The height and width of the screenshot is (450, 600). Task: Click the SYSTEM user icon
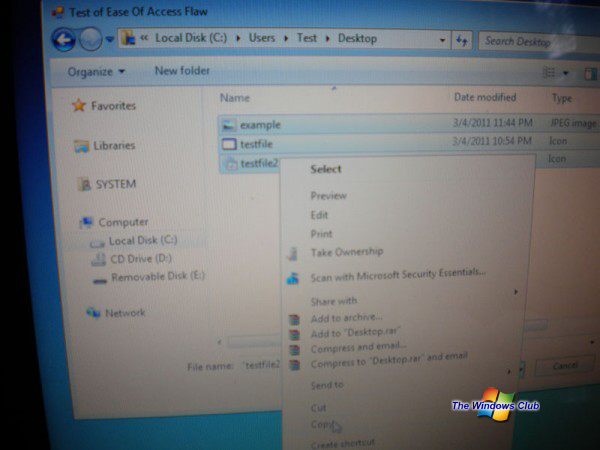[84, 184]
